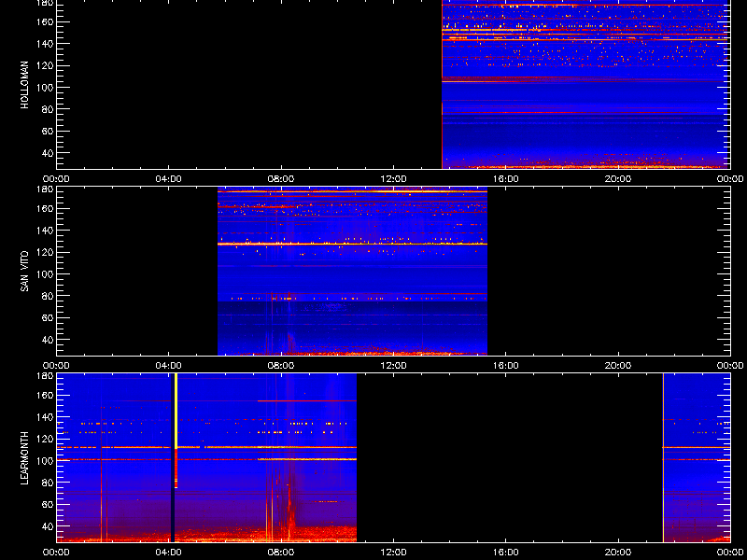Screen dimensions: 747x560
Task: Pick the 04:00 time label under Learmonth plot
Action: pos(169,553)
